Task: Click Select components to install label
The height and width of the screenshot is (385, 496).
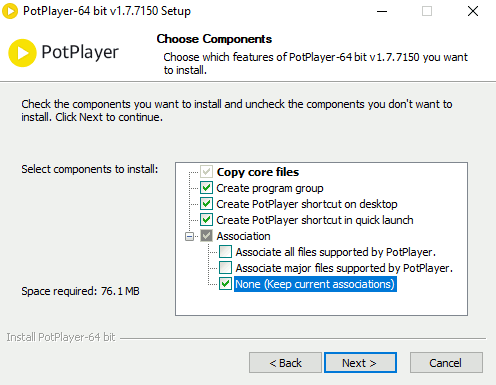Action: point(90,169)
